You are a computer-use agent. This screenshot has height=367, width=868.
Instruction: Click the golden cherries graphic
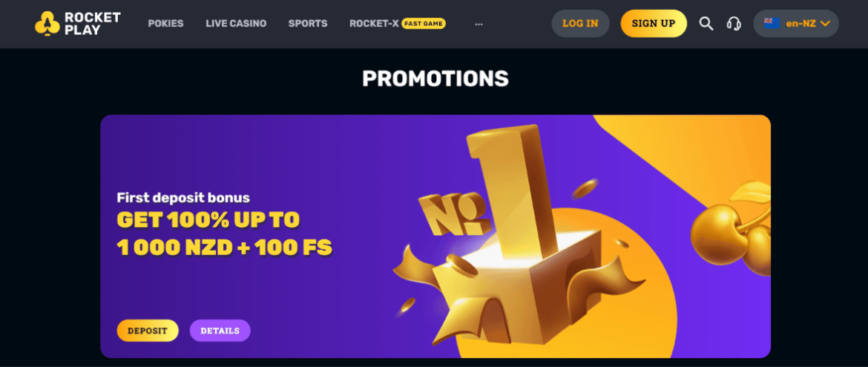click(x=731, y=228)
